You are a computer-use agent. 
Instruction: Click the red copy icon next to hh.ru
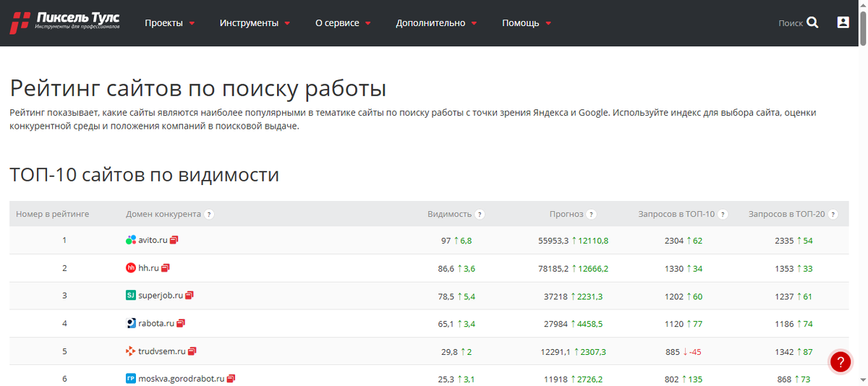click(x=166, y=267)
